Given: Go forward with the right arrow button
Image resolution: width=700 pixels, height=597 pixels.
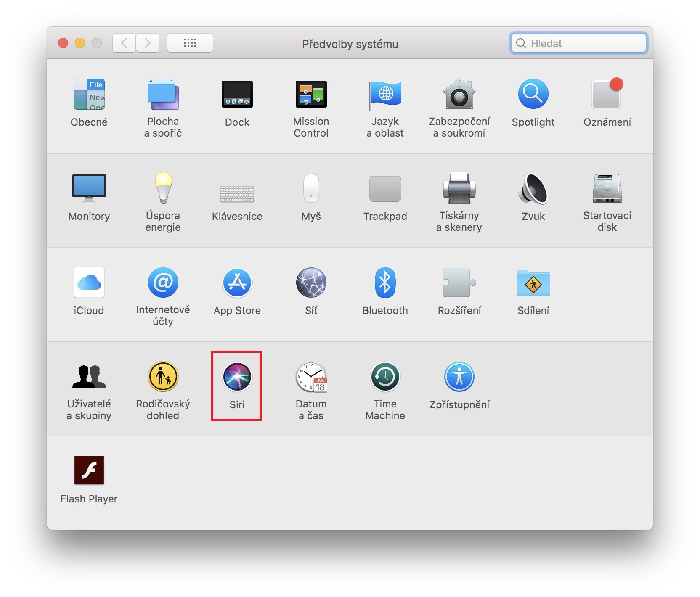Looking at the screenshot, I should coord(148,43).
